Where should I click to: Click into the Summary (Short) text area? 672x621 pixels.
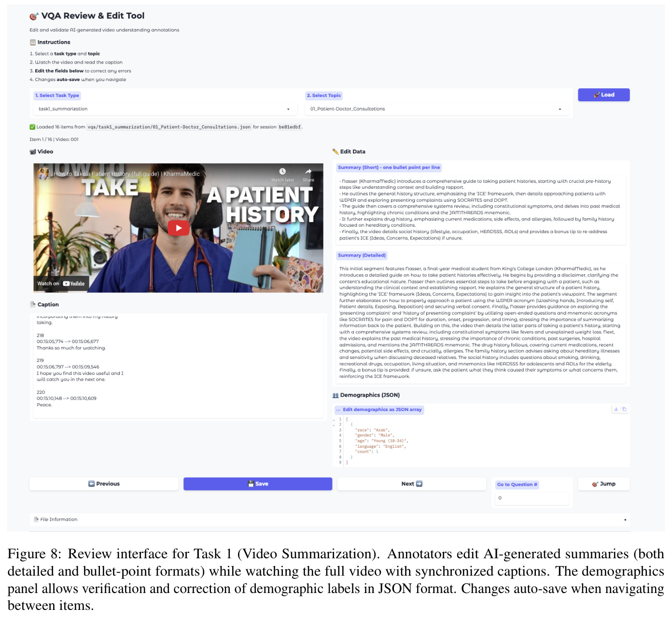[481, 209]
